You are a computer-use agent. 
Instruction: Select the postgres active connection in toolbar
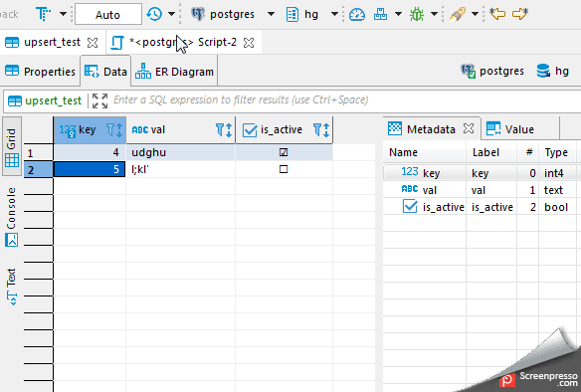223,15
